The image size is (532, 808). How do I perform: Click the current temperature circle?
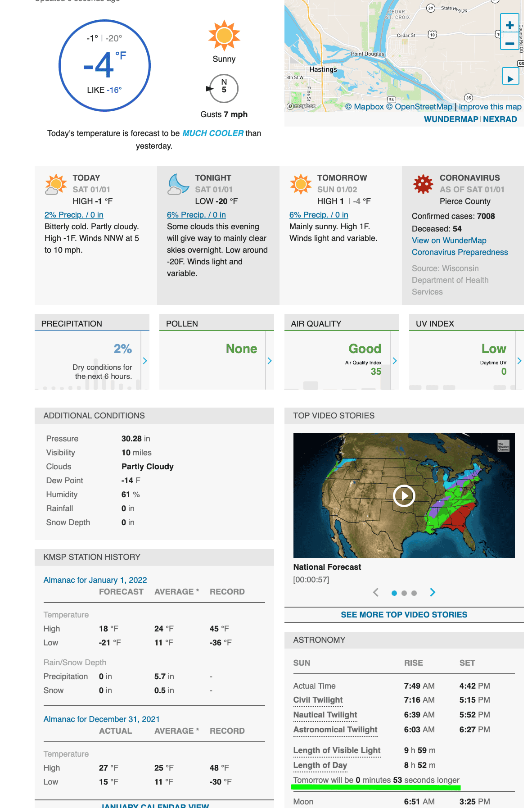[104, 65]
